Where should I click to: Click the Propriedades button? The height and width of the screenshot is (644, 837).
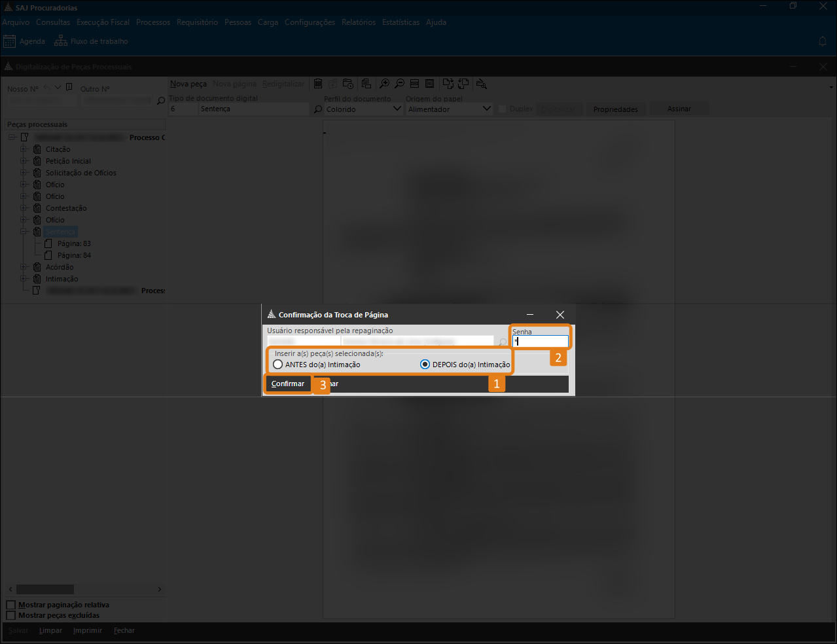(615, 109)
